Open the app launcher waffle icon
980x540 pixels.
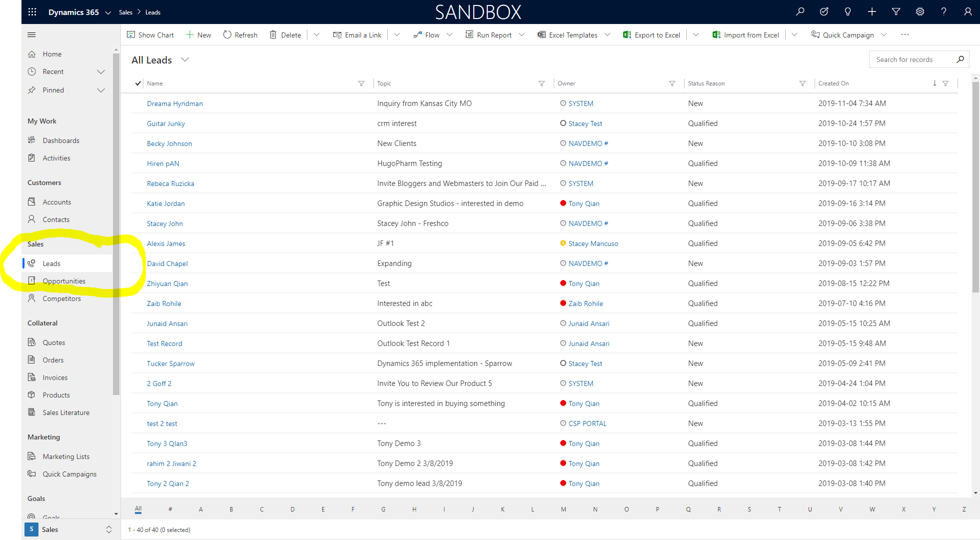[x=32, y=12]
